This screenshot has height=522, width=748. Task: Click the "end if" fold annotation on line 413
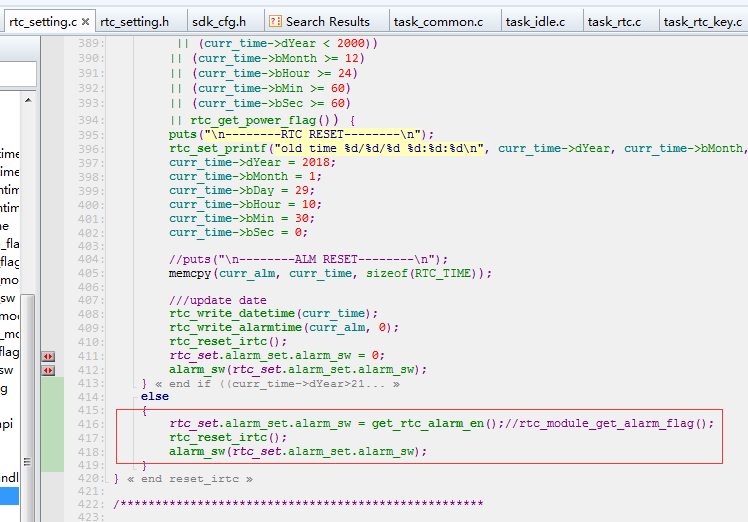(x=278, y=384)
